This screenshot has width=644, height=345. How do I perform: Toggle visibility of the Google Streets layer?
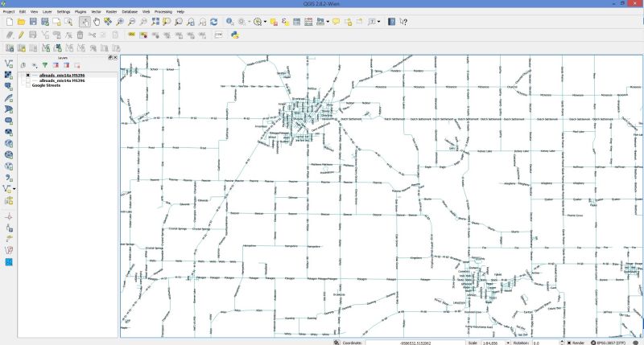(x=28, y=86)
